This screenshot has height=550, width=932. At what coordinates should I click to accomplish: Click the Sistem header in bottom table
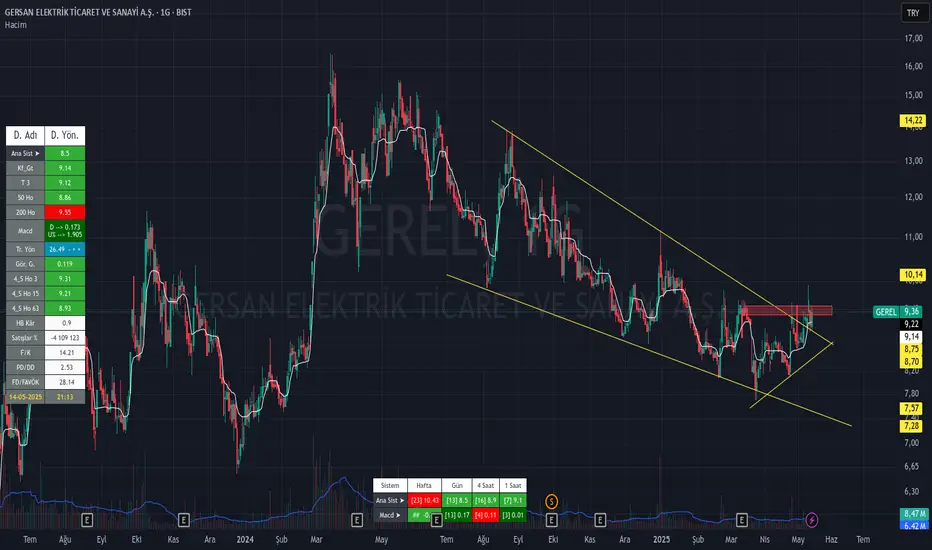tap(390, 485)
